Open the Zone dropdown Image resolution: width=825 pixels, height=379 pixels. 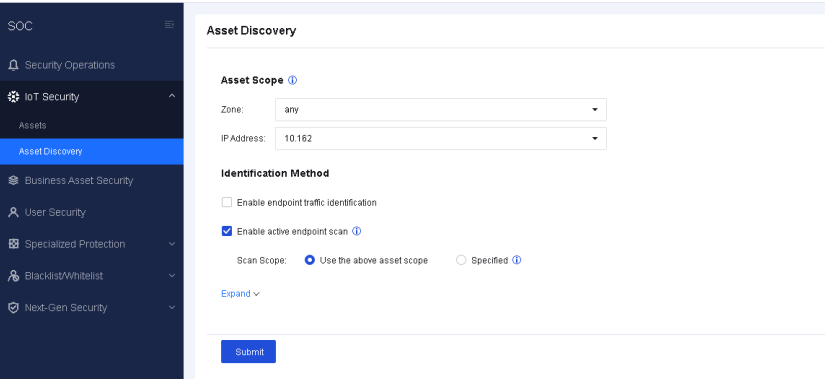pyautogui.click(x=440, y=109)
